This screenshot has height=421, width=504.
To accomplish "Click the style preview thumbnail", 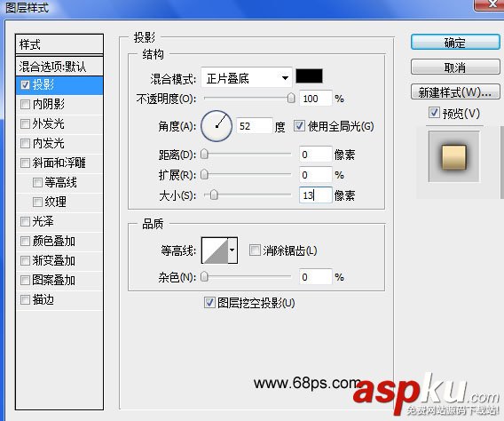I will (453, 156).
